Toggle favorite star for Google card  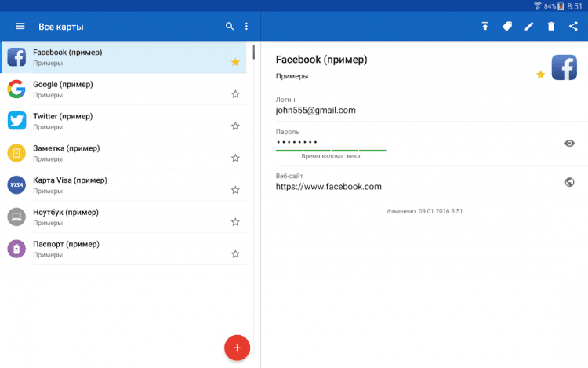[x=235, y=94]
